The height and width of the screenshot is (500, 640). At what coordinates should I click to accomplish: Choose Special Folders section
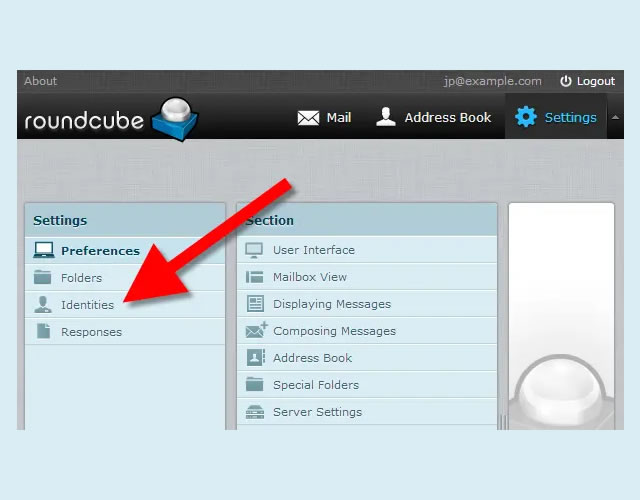[x=316, y=385]
